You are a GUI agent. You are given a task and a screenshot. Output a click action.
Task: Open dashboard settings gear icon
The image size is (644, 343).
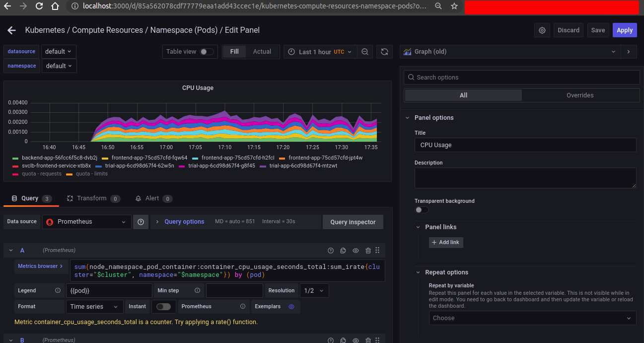pos(542,30)
